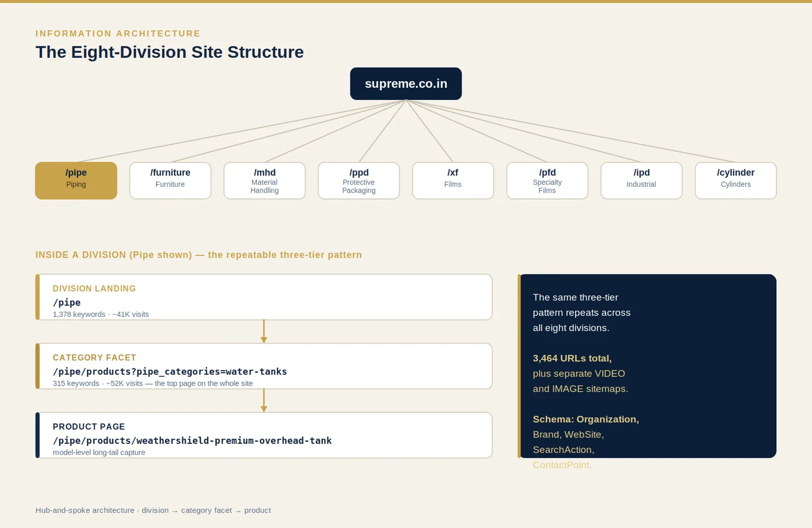Click the Product Page label
The width and height of the screenshot is (812, 528).
[x=89, y=426]
